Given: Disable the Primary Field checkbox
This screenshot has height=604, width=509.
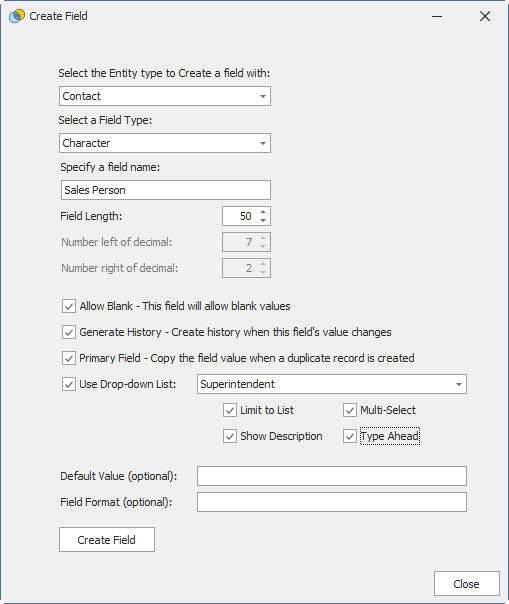Looking at the screenshot, I should tap(69, 358).
